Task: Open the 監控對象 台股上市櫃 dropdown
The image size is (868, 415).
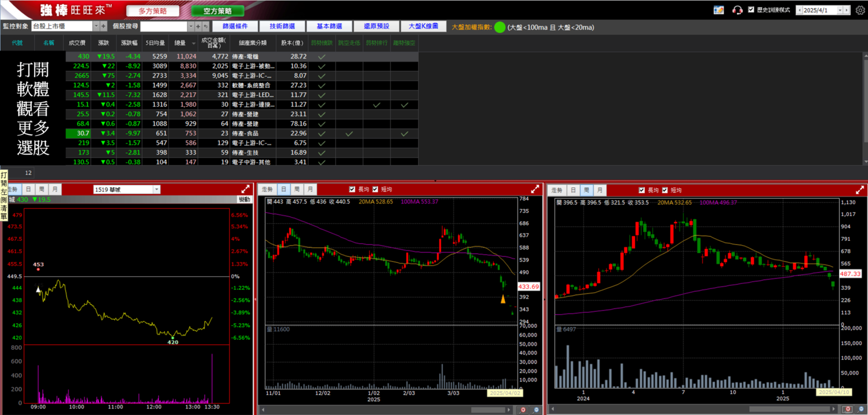Action: coord(96,26)
